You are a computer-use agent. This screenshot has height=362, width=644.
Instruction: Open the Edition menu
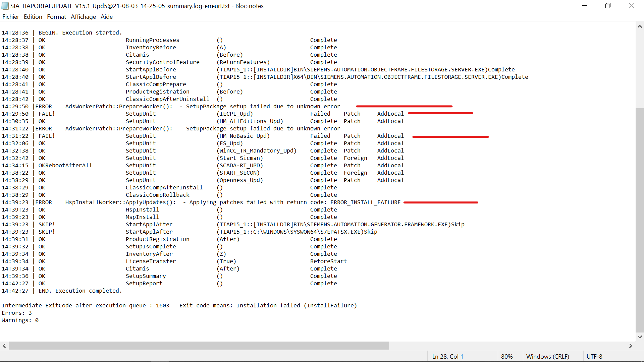click(33, 17)
